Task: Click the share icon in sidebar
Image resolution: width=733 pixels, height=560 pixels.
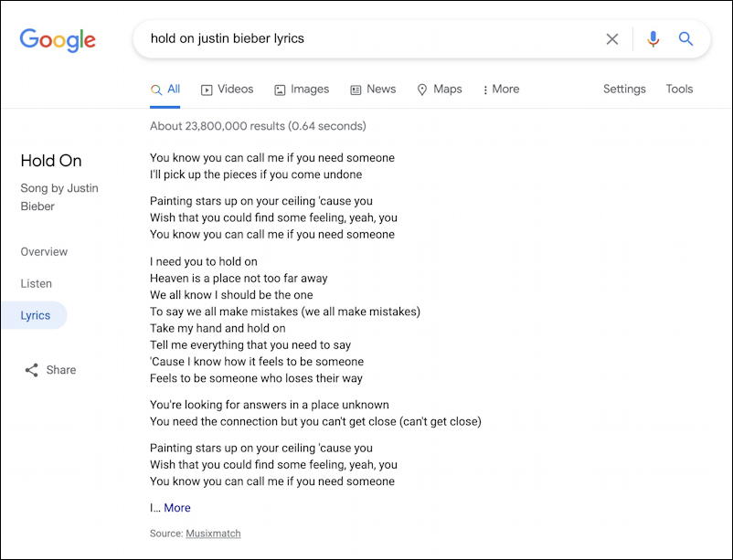Action: pyautogui.click(x=32, y=370)
